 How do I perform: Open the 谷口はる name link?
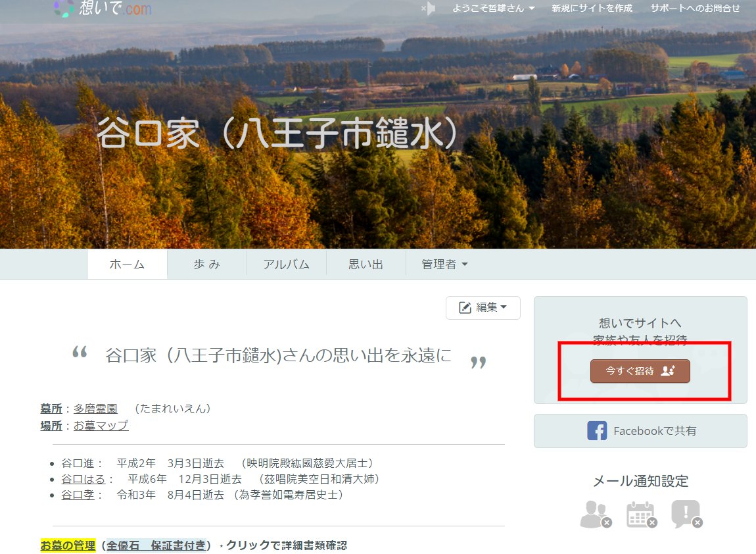(83, 479)
